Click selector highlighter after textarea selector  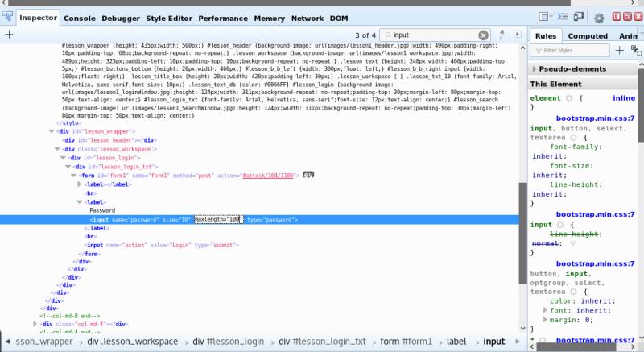pos(573,138)
